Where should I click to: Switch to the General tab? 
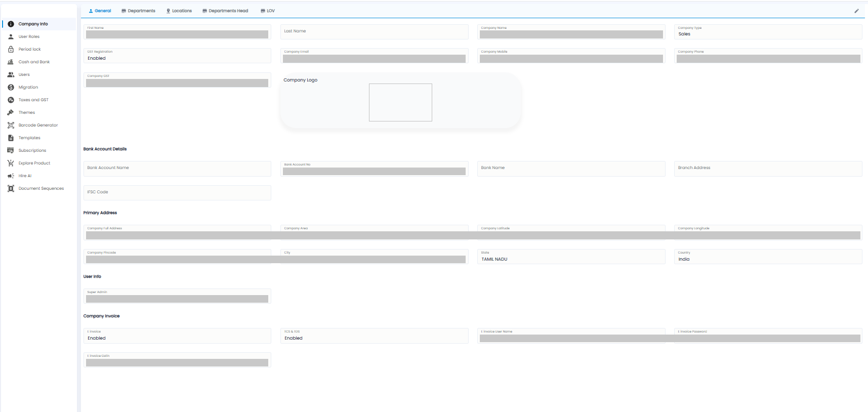(100, 11)
